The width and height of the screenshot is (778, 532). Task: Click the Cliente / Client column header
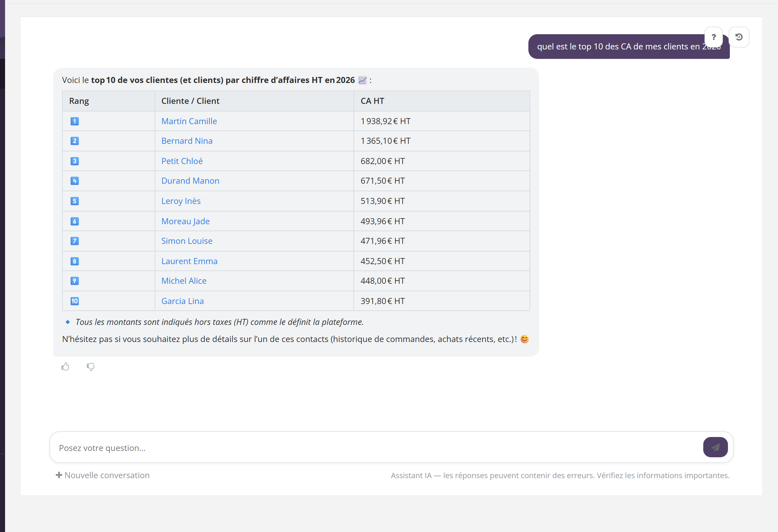tap(254, 101)
